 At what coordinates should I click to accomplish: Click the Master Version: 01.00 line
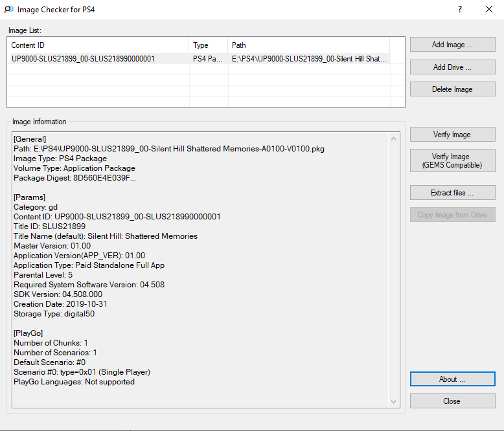pyautogui.click(x=52, y=246)
